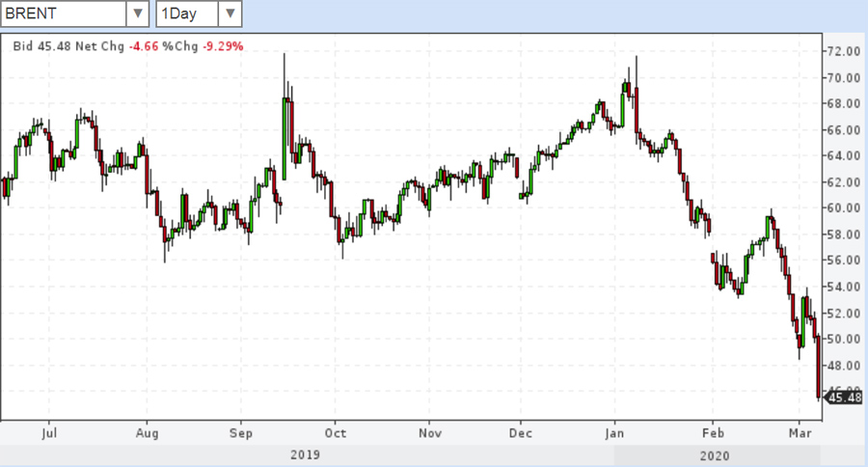Click the Jan month label
Image resolution: width=868 pixels, height=467 pixels.
click(x=614, y=432)
